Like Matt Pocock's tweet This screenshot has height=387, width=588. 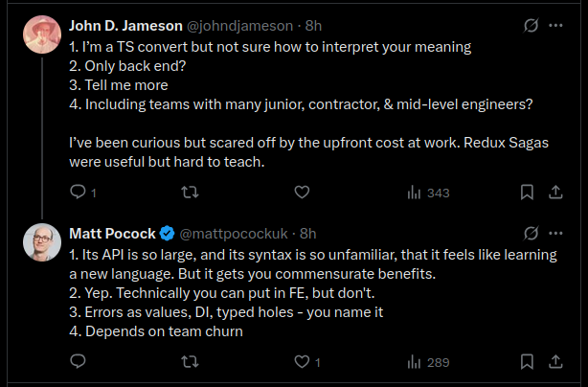(x=302, y=362)
